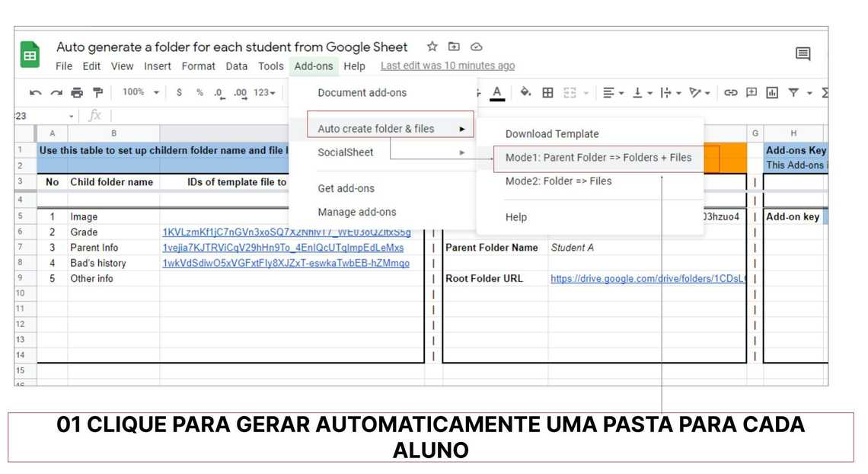Decrease decimal places
Viewport: 868px width, 474px height.
(219, 93)
